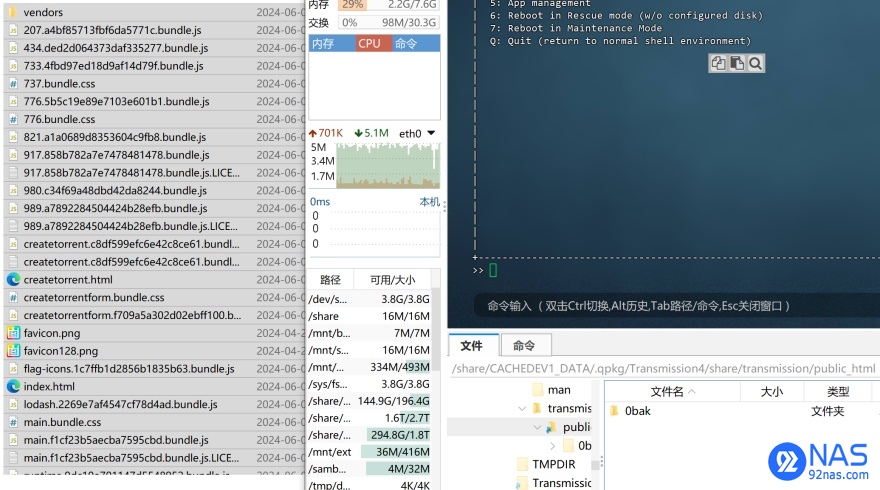Image resolution: width=880 pixels, height=490 pixels.
Task: Click the remote path address bar
Action: click(663, 368)
